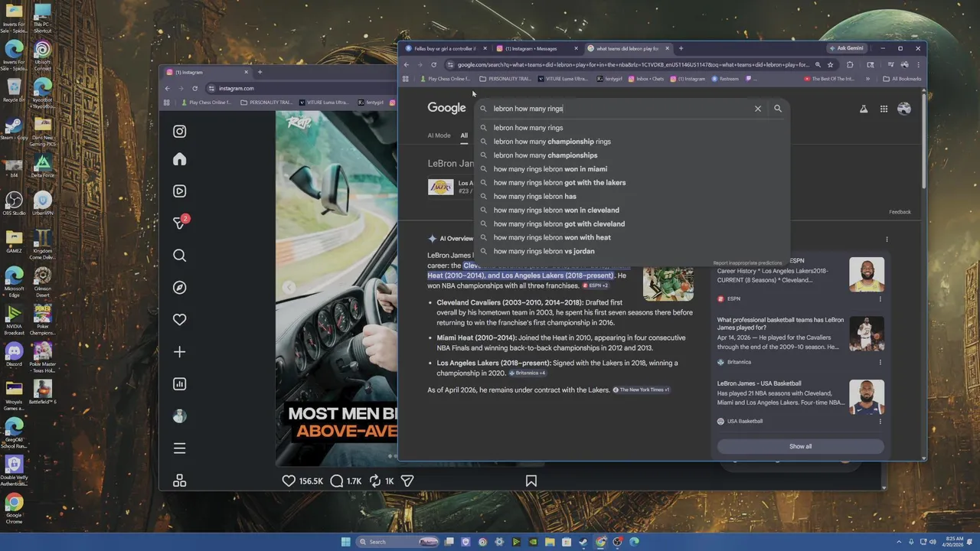This screenshot has width=980, height=551.
Task: Open Instagram Home icon in sidebar
Action: click(x=179, y=159)
